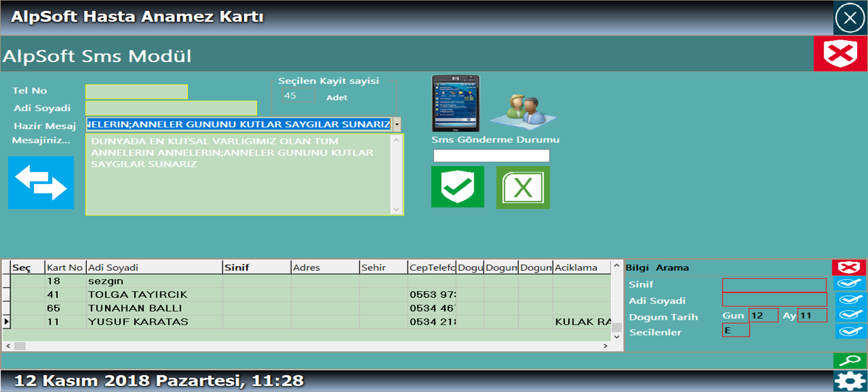The width and height of the screenshot is (868, 392).
Task: Select the Hazir Mesaj combo box text
Action: [239, 125]
